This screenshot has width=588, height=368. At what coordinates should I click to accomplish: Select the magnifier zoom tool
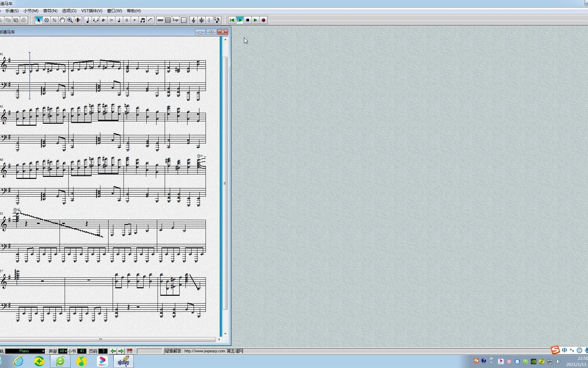point(70,20)
